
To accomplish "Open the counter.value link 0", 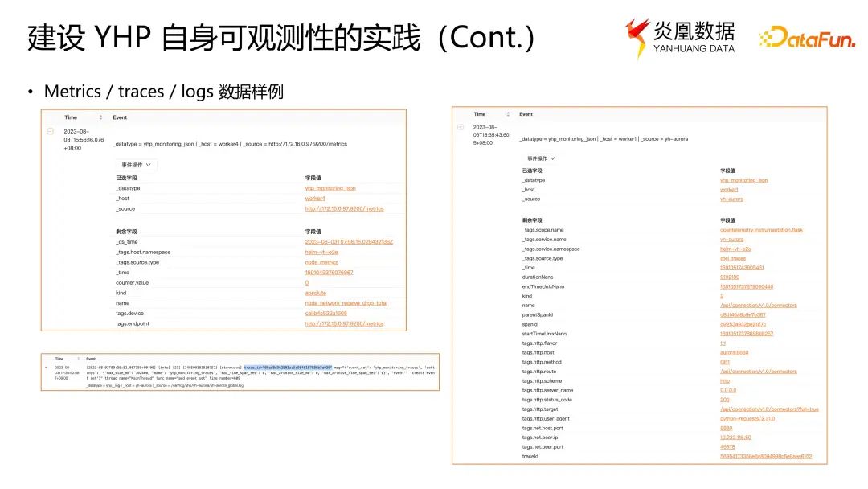I will coord(307,283).
